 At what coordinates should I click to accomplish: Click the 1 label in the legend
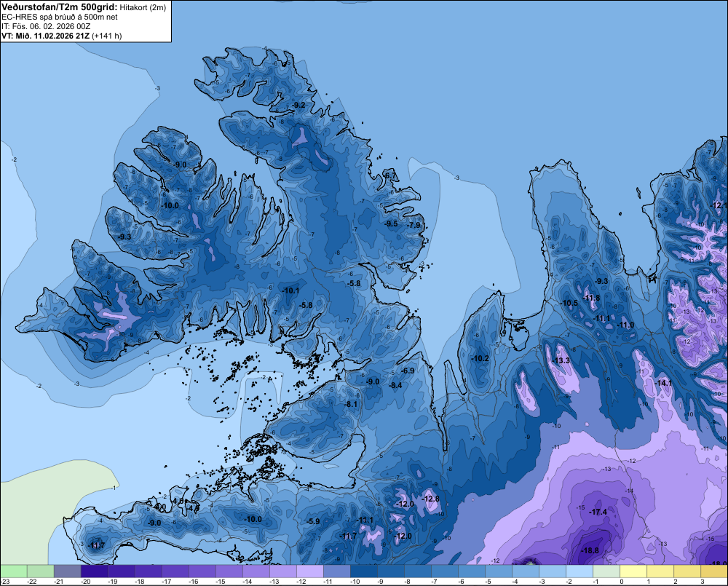click(x=649, y=582)
